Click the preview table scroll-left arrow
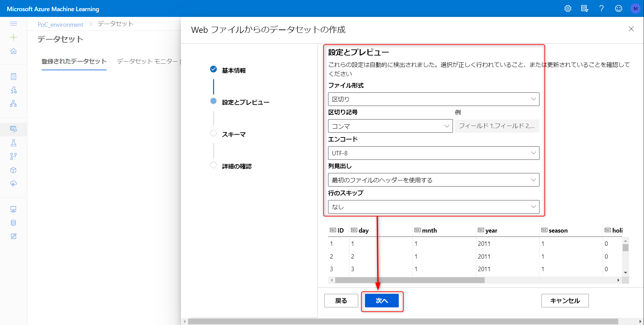 [332, 280]
